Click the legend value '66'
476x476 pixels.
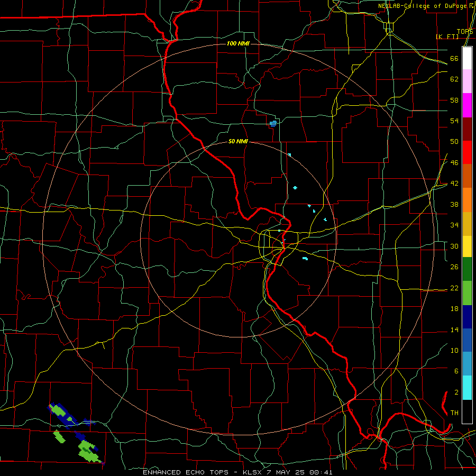pyautogui.click(x=454, y=59)
